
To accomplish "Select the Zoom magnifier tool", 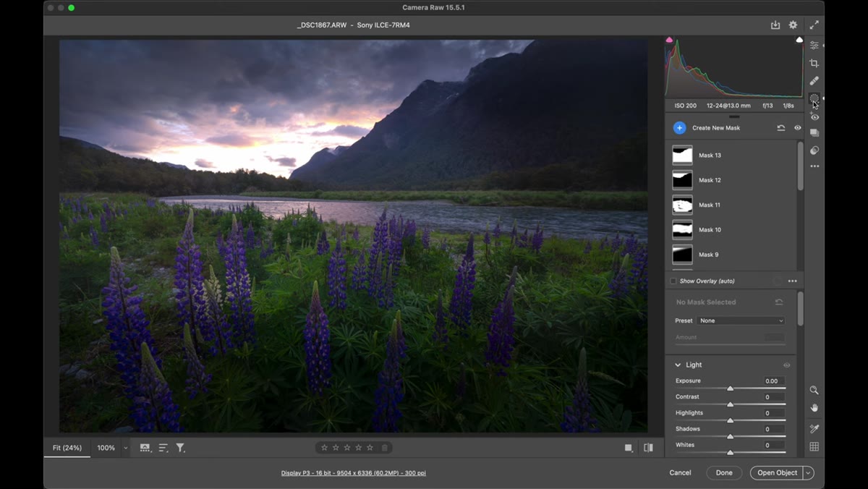I will 814,390.
